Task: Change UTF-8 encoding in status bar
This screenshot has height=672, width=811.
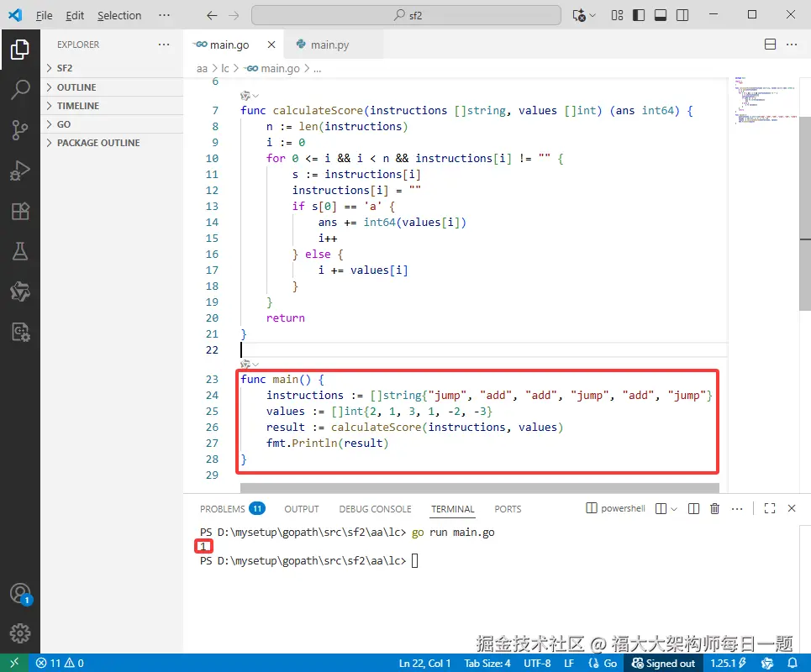Action: (x=537, y=664)
